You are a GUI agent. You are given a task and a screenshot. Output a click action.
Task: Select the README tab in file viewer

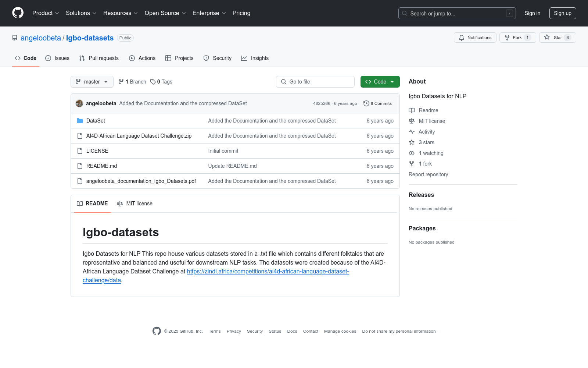(92, 204)
